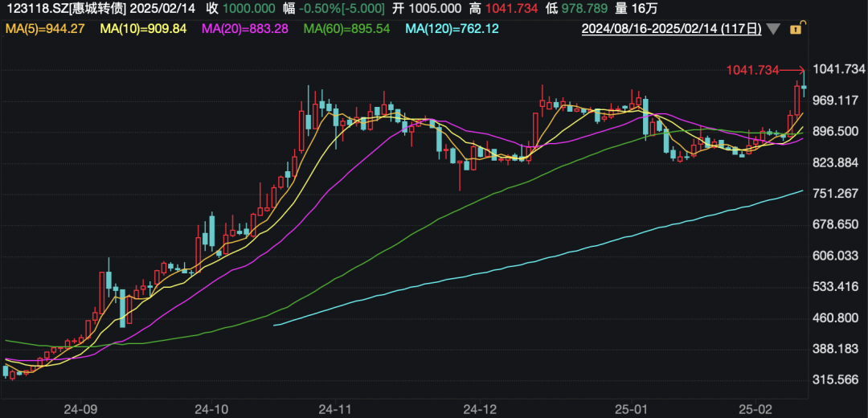Screen dimensions: 868x418
Task: Click the orange unlock padlock icon
Action: tap(795, 30)
